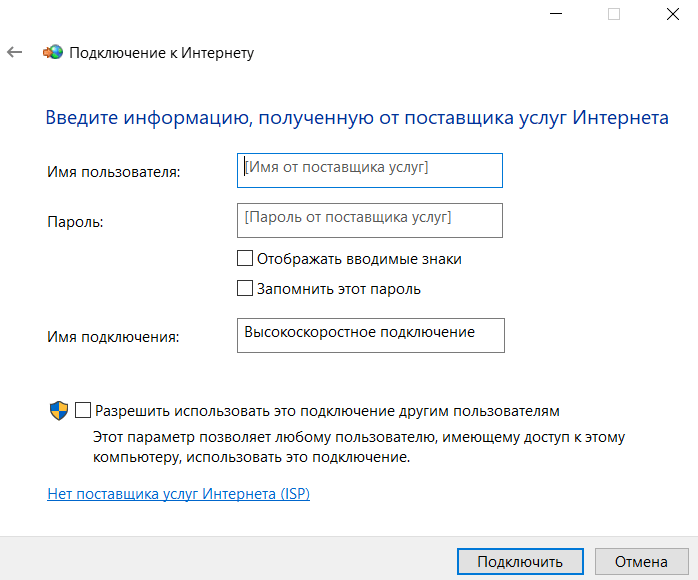The height and width of the screenshot is (580, 698).
Task: Click label Пароль:
Action: pos(75,222)
